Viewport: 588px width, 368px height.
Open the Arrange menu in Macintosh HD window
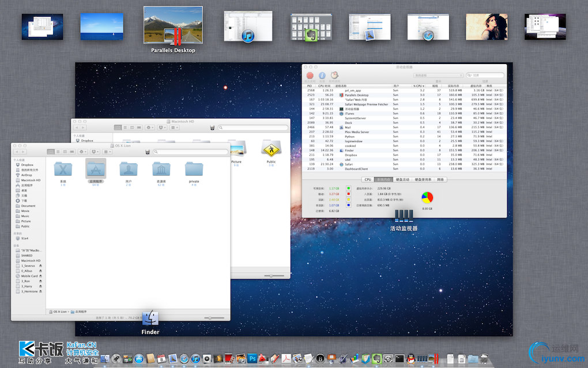point(174,127)
